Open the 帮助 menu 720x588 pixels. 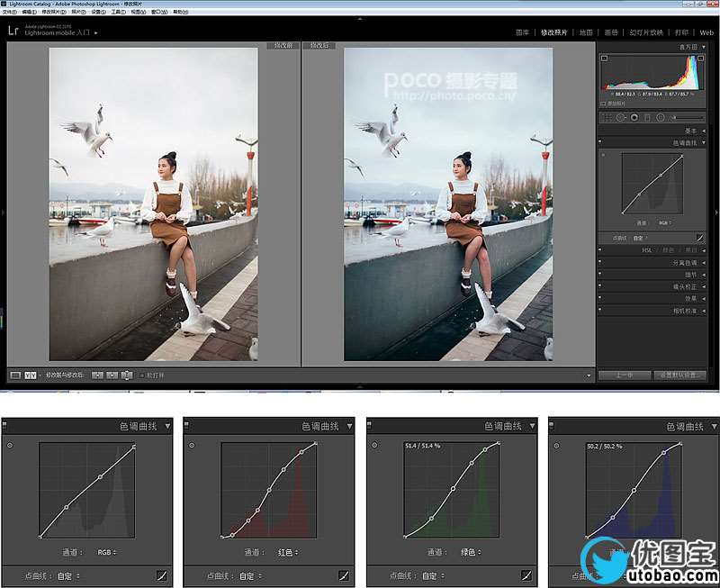(181, 12)
